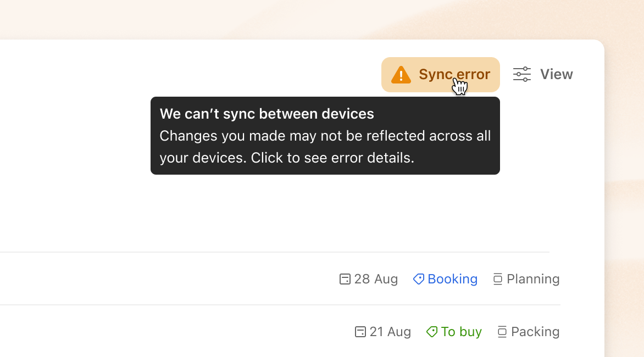The width and height of the screenshot is (644, 357).
Task: Click the first task's divider row
Action: [x=275, y=253]
